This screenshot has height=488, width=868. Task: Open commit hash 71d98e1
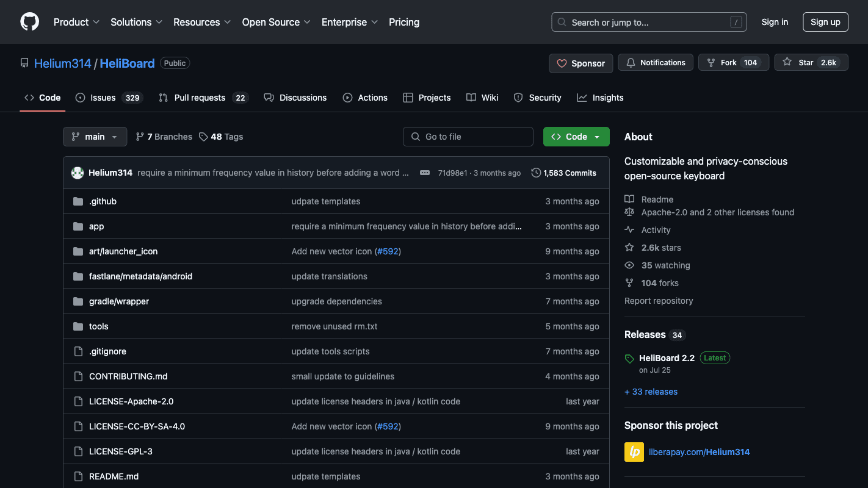[452, 173]
